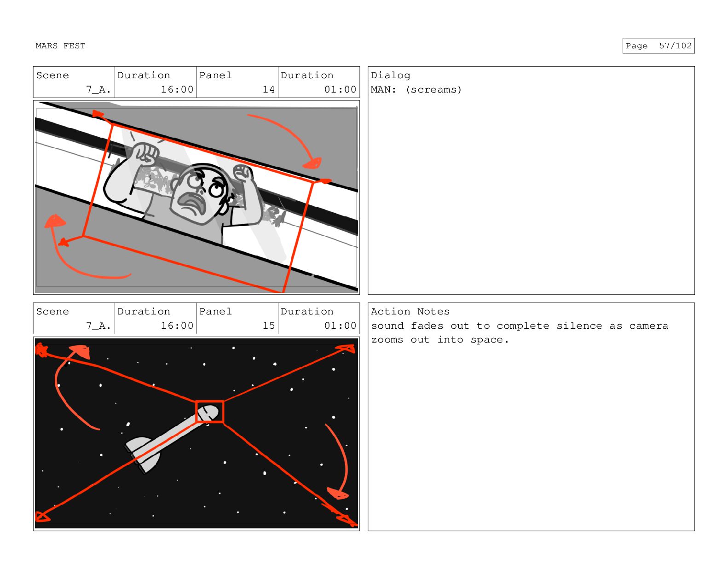This screenshot has width=728, height=564.
Task: Click panel number '14' cell
Action: (x=237, y=82)
